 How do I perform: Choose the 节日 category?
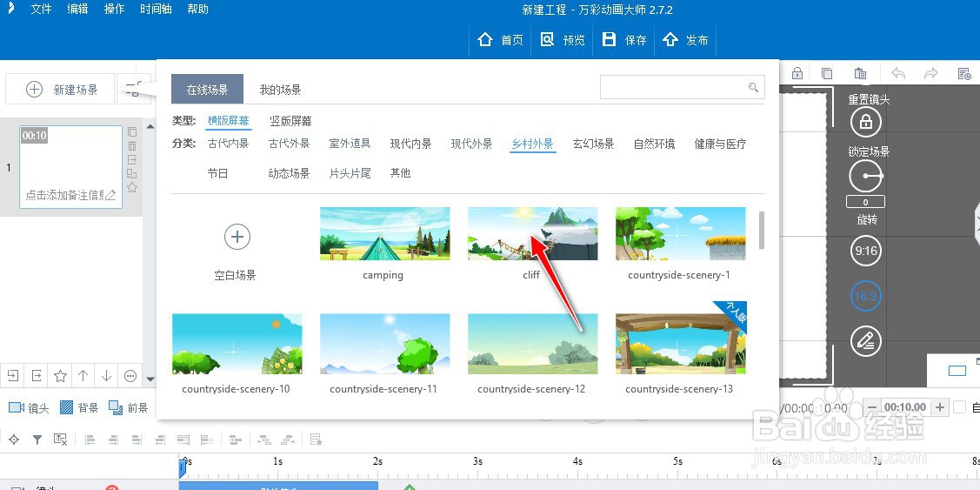point(217,173)
